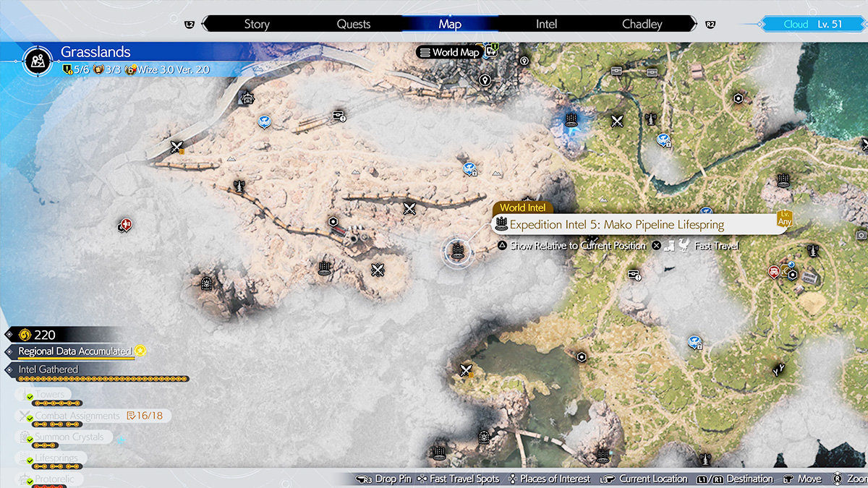Screen dimensions: 868x488
Task: Click the camera photo spot icon at right edge
Action: click(x=861, y=236)
